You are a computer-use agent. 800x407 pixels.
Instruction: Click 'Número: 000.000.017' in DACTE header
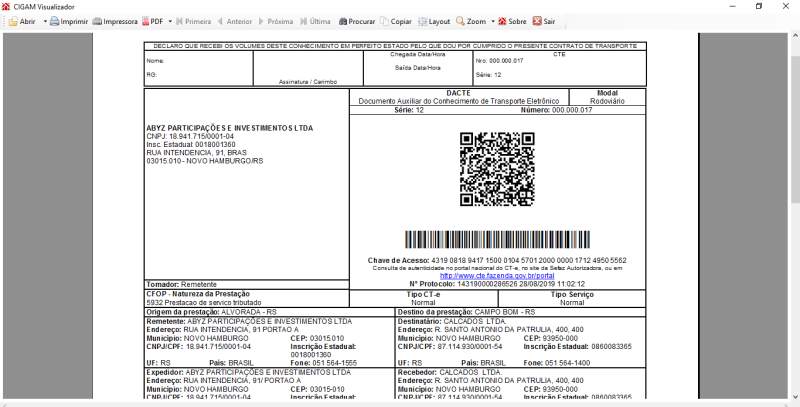pyautogui.click(x=557, y=110)
